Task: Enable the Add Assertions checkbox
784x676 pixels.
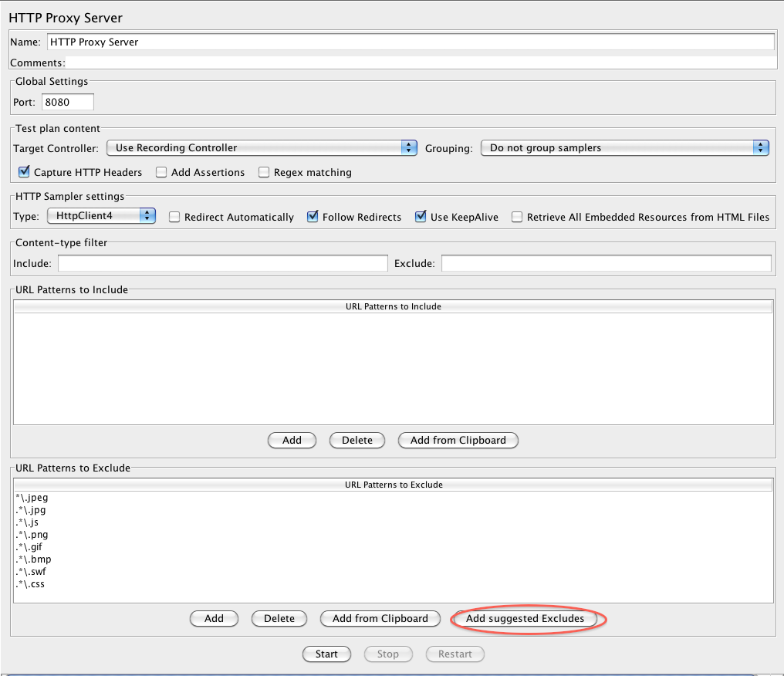Action: click(161, 172)
